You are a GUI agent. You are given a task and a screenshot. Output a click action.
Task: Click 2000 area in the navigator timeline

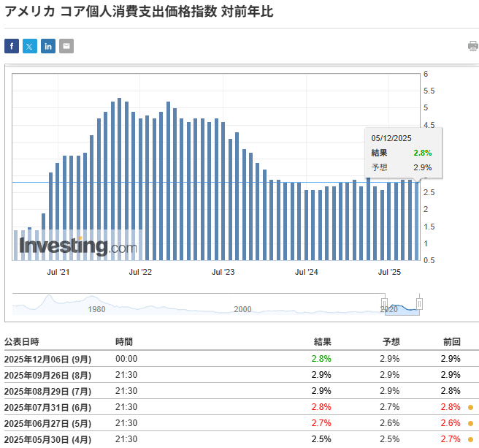click(x=242, y=309)
